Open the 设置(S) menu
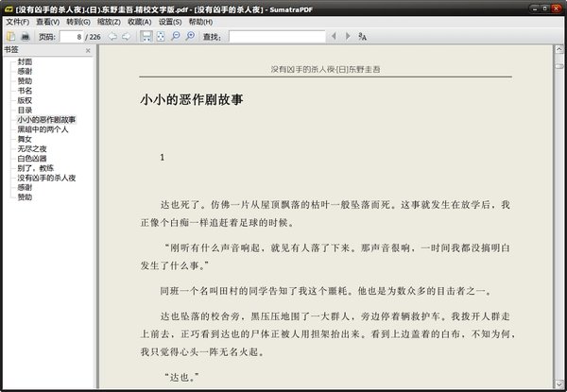The height and width of the screenshot is (392, 567). tap(170, 22)
